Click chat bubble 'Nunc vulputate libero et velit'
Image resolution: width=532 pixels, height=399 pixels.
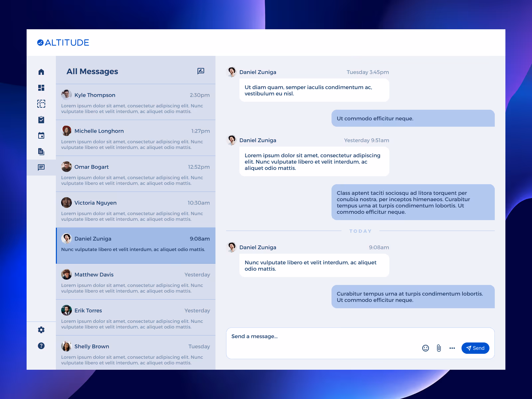314,265
